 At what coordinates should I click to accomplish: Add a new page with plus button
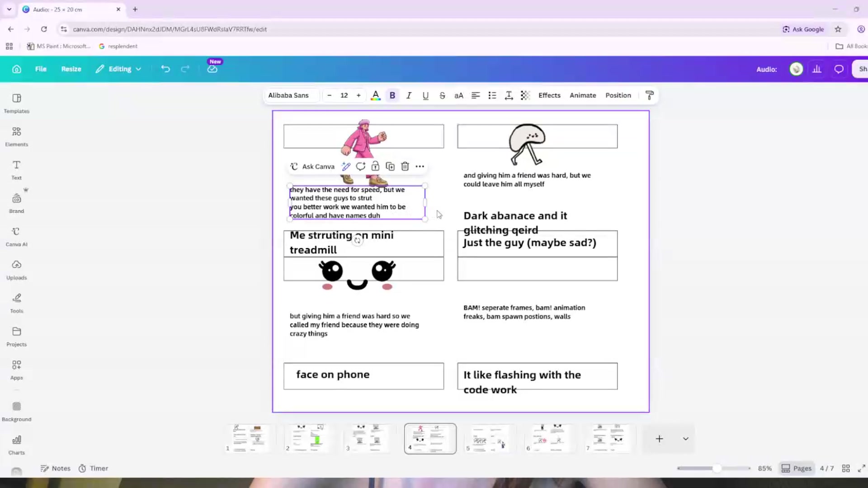pos(659,439)
